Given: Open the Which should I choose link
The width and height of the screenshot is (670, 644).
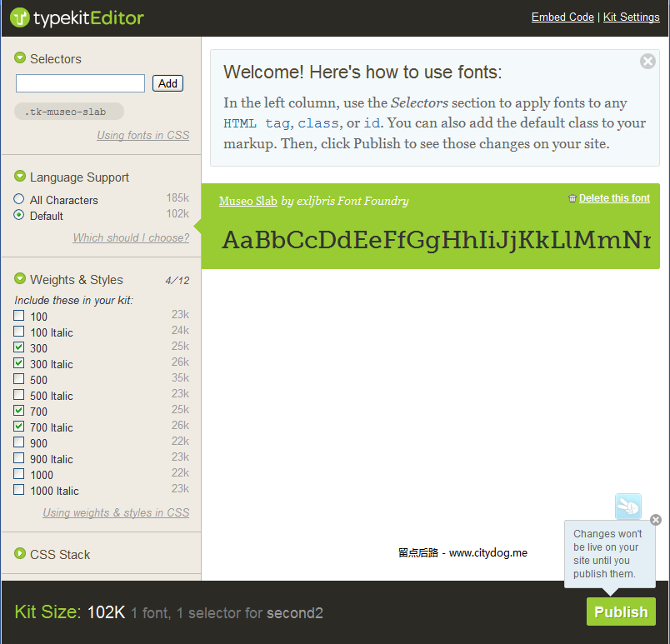Looking at the screenshot, I should click(131, 237).
